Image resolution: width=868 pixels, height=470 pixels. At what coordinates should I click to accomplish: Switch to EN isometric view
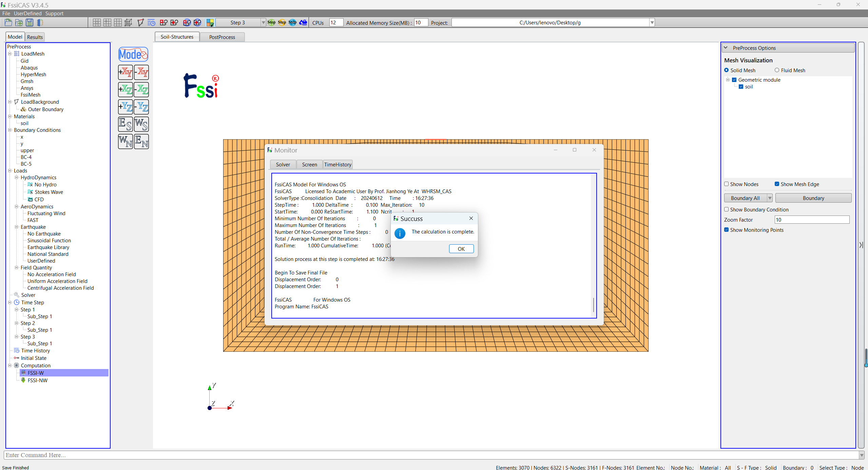pyautogui.click(x=141, y=141)
